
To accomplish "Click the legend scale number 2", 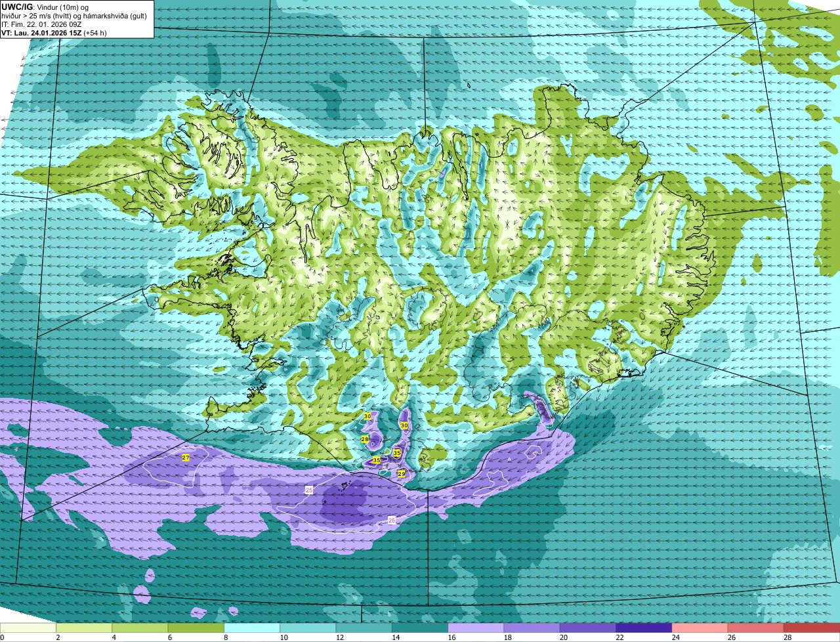I will coord(58,637).
